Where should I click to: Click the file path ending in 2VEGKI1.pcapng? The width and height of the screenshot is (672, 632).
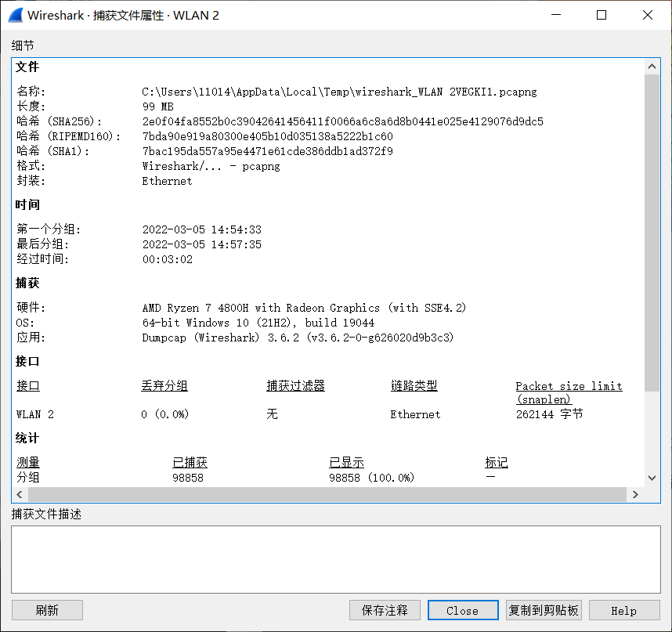(339, 92)
